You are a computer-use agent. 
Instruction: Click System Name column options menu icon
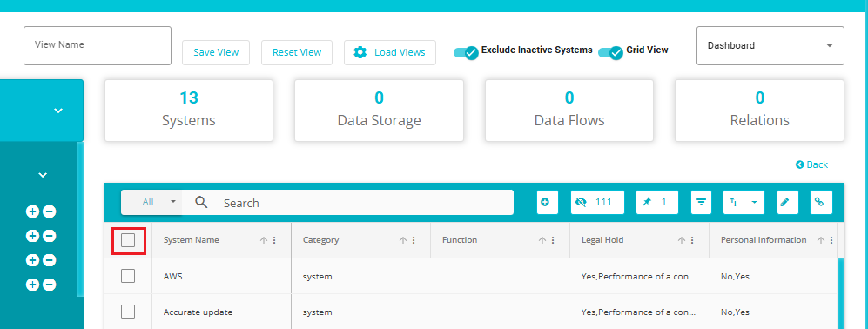(274, 240)
